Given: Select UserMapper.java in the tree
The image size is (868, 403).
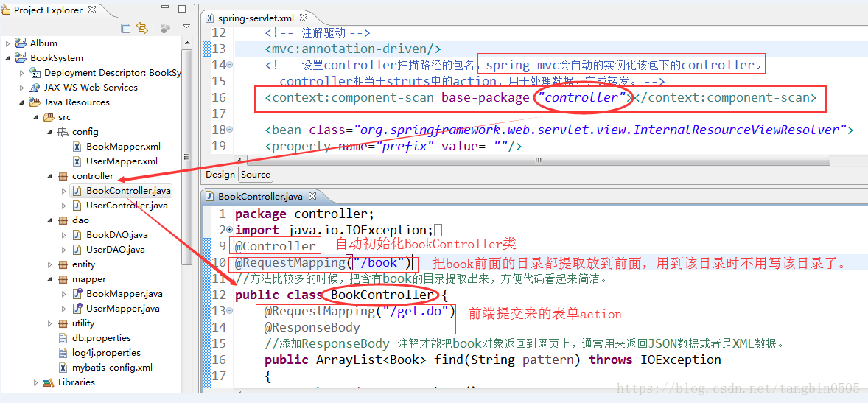Looking at the screenshot, I should point(123,309).
